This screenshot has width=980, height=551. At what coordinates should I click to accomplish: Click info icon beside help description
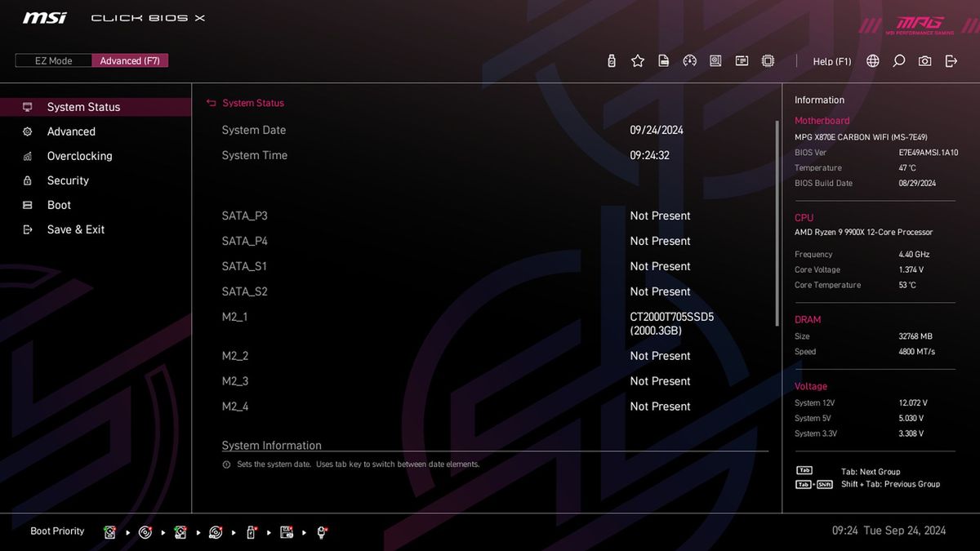[x=226, y=464]
